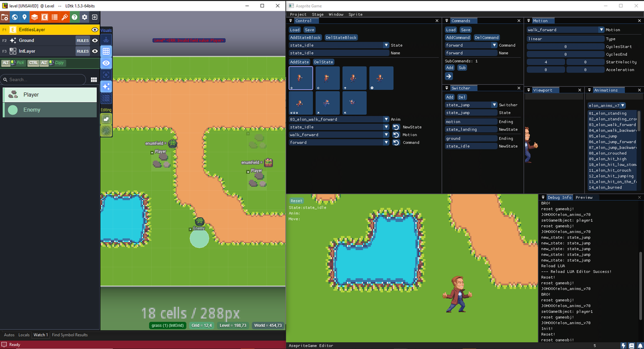The image size is (644, 349).
Task: Toggle IntLayer visibility eye
Action: [x=95, y=51]
